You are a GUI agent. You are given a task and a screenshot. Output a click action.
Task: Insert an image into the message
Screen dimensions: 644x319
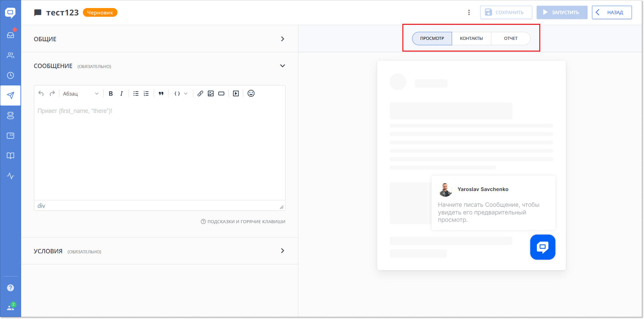point(211,93)
